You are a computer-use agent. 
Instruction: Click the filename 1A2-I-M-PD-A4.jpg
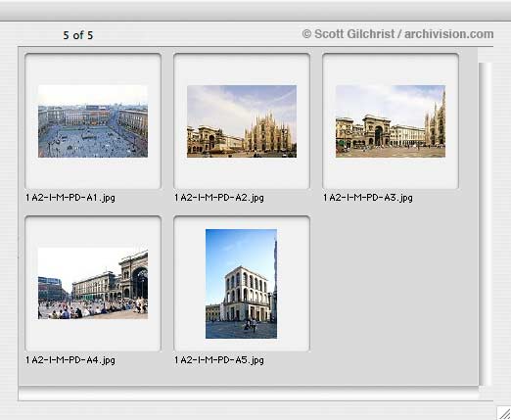[x=70, y=360]
